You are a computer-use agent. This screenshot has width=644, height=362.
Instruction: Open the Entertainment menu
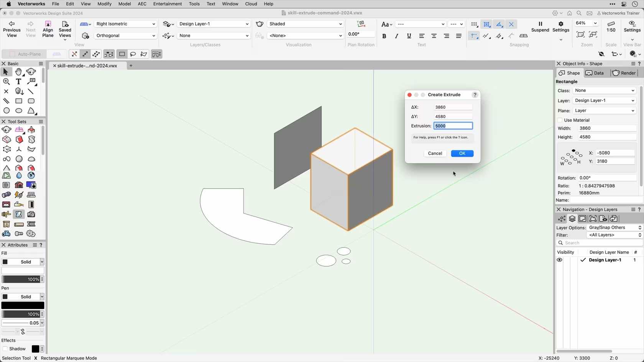pos(168,4)
